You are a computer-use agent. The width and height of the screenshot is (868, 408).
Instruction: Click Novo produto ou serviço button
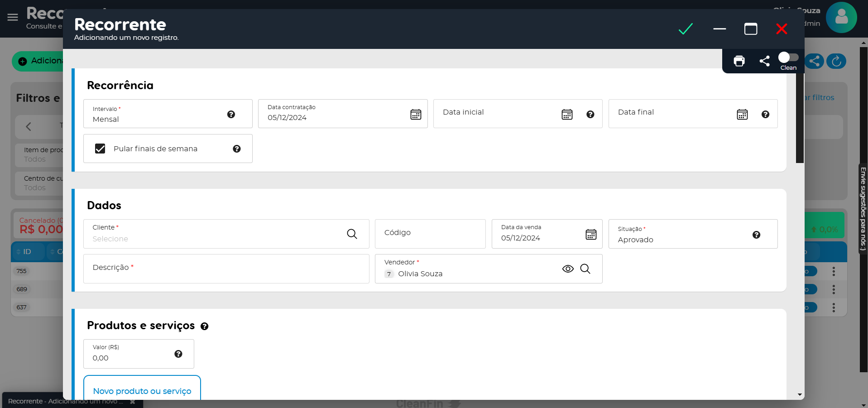click(142, 391)
